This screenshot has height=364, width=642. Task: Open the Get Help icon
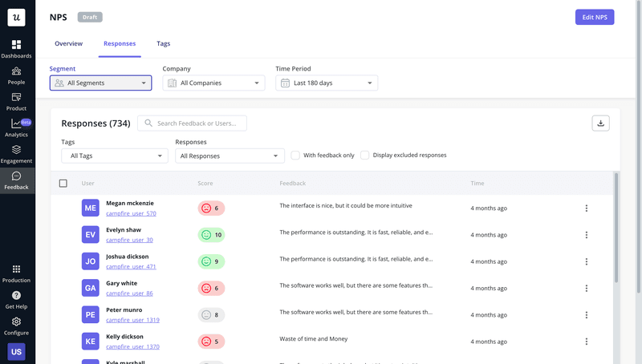[16, 300]
